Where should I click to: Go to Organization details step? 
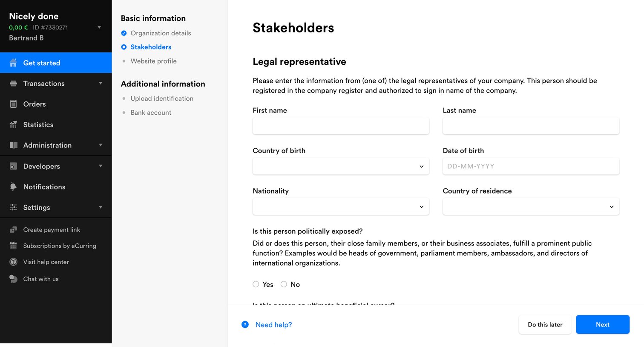coord(161,33)
